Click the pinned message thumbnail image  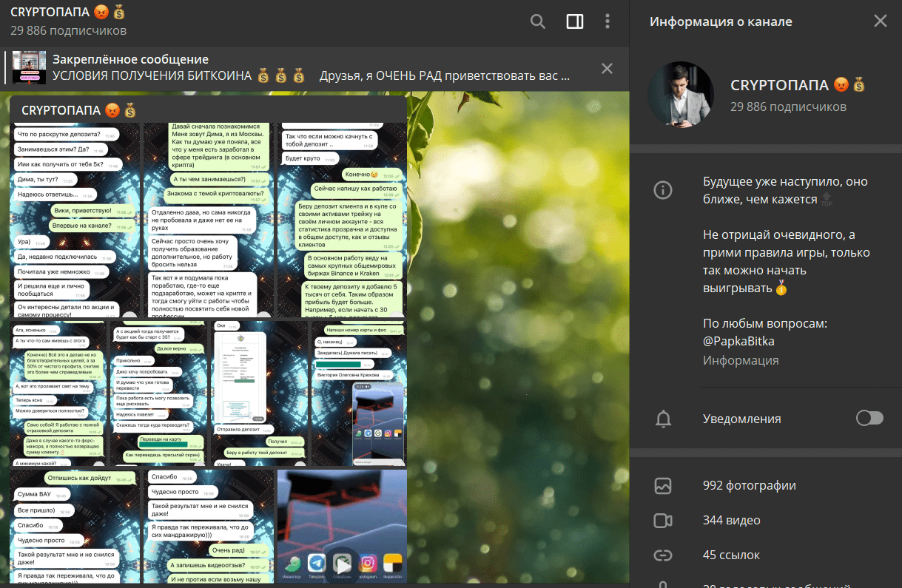pos(30,68)
